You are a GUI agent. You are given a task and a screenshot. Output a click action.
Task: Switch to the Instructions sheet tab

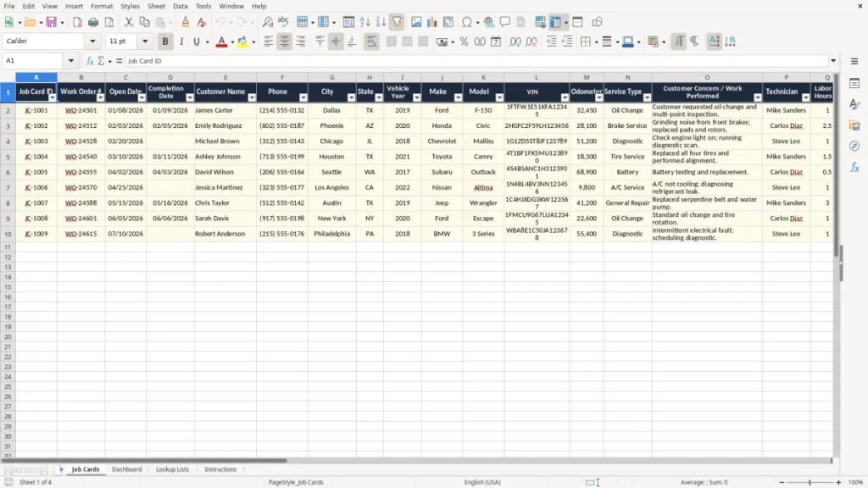coord(220,469)
